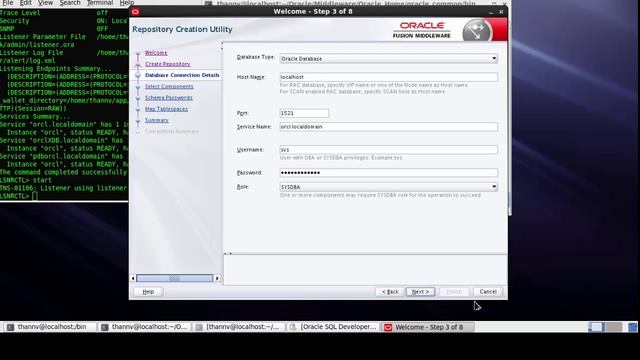640x360 pixels.
Task: Switch to Oracle SQL Developer taskbar window
Action: [x=333, y=327]
